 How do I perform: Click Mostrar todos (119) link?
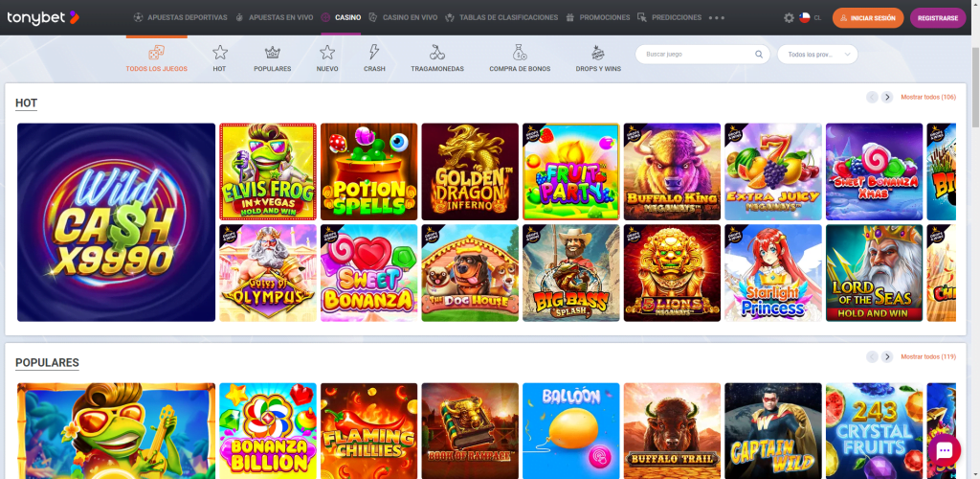pyautogui.click(x=928, y=356)
